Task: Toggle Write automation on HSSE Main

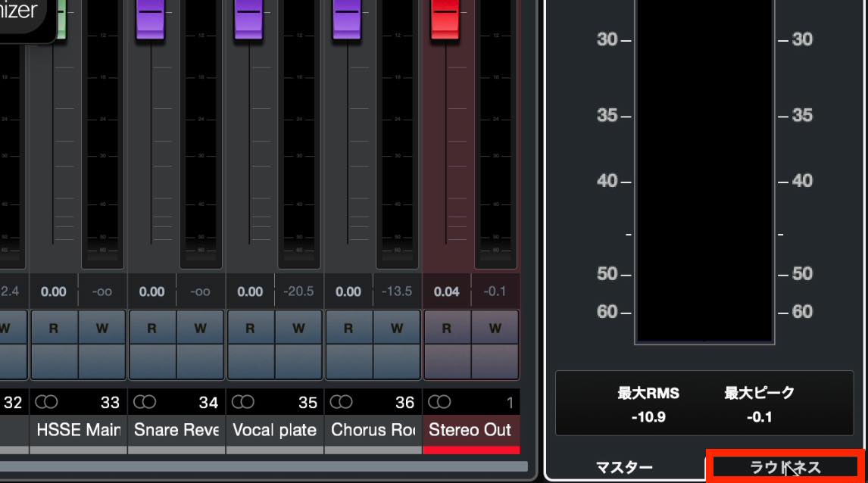Action: (101, 328)
